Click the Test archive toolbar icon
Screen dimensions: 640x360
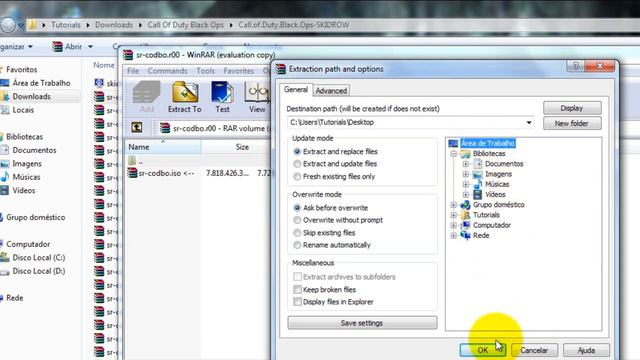tap(222, 92)
